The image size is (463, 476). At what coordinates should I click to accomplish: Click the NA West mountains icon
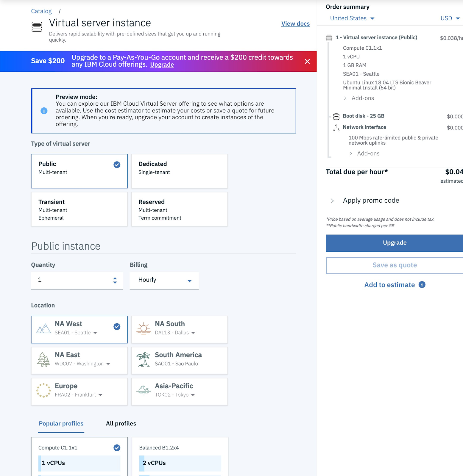point(43,328)
